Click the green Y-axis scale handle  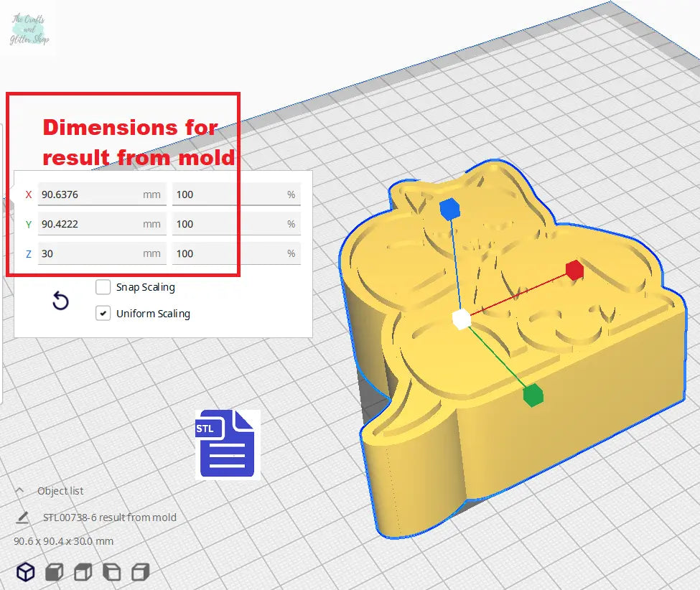tap(532, 395)
